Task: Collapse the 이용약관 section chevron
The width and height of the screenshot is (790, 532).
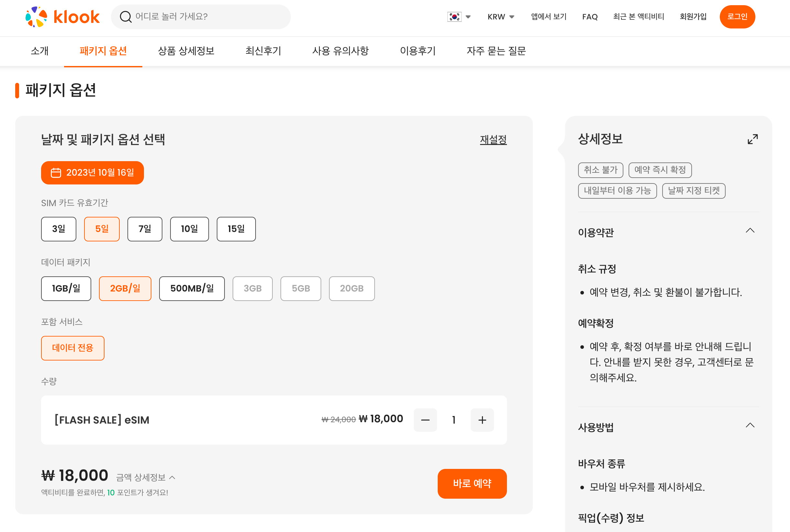Action: click(750, 231)
